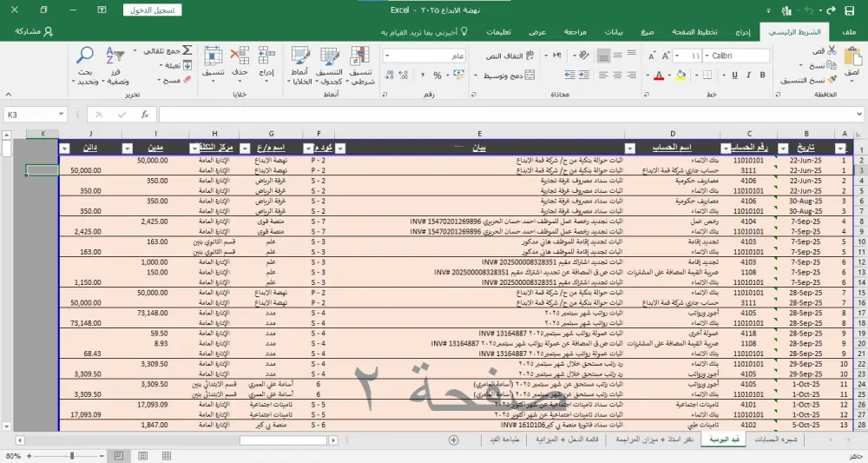Screen dimensions: 868x463
Task: Switch to Page Layout (تخطيط الصفحة) tab
Action: 694,32
